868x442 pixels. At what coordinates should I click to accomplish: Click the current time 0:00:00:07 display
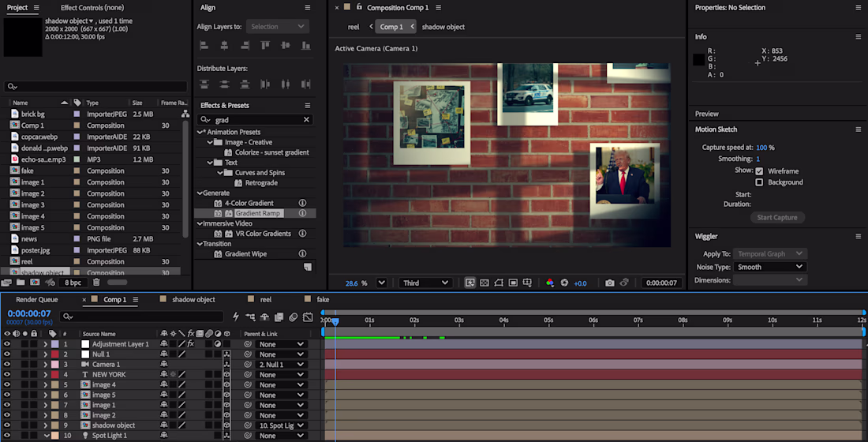28,313
